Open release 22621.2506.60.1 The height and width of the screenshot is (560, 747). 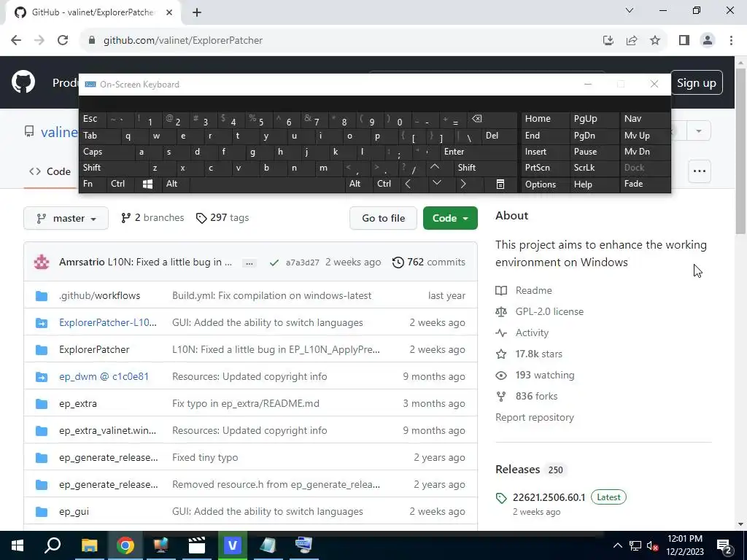[549, 497]
